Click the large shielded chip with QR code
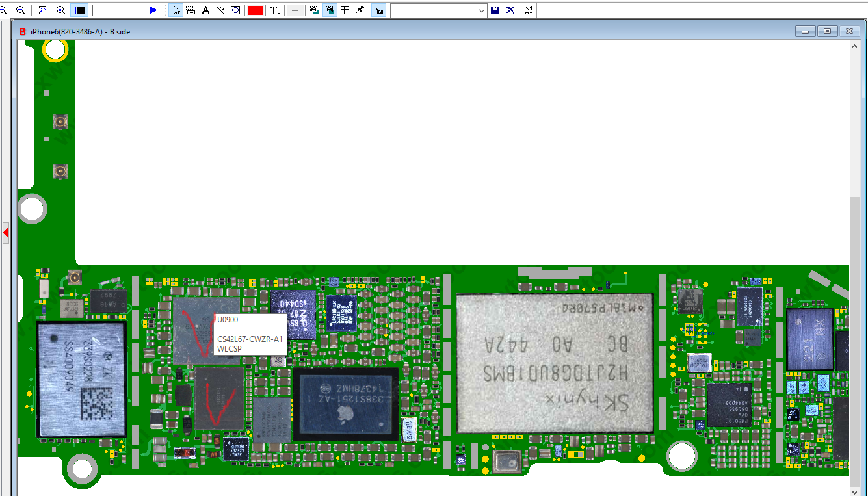 pyautogui.click(x=81, y=380)
